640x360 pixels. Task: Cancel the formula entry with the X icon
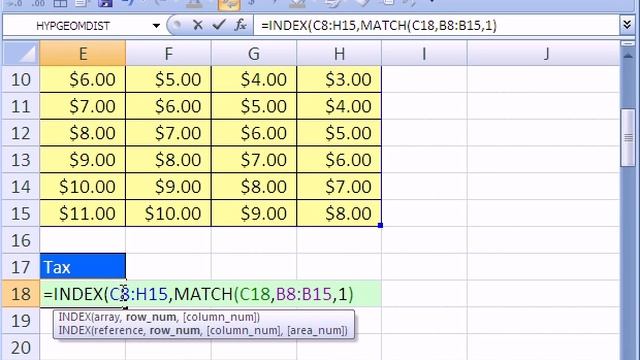click(x=198, y=25)
